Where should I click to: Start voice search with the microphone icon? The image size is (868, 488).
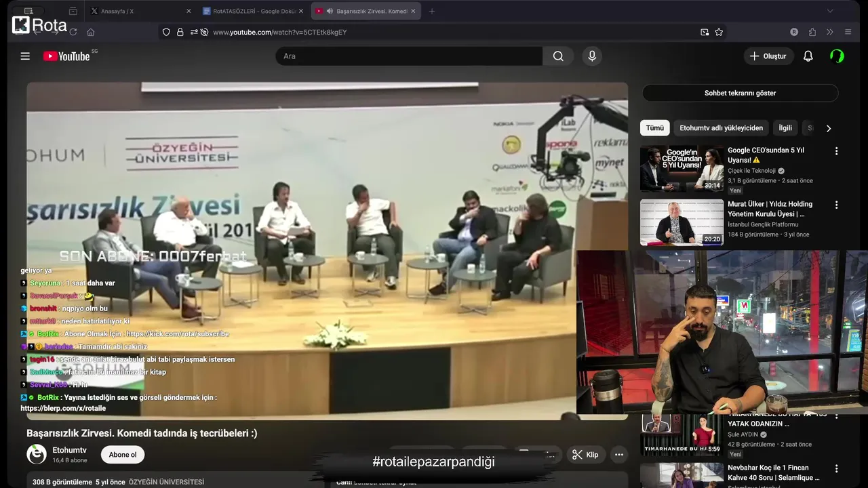coord(592,56)
